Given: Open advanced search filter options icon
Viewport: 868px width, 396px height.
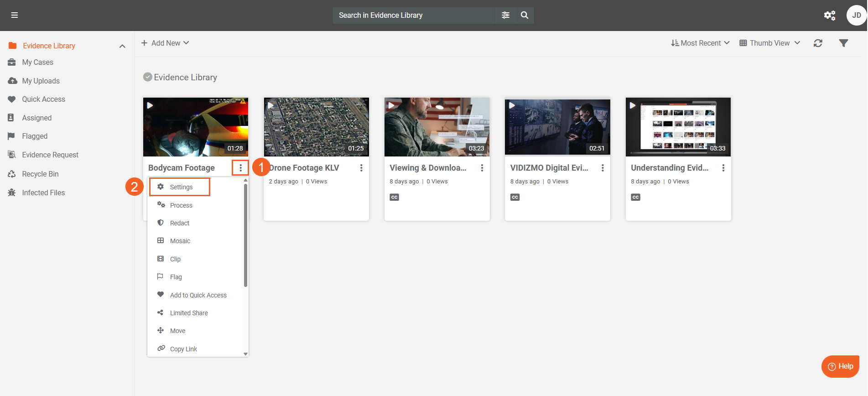Looking at the screenshot, I should [x=505, y=15].
